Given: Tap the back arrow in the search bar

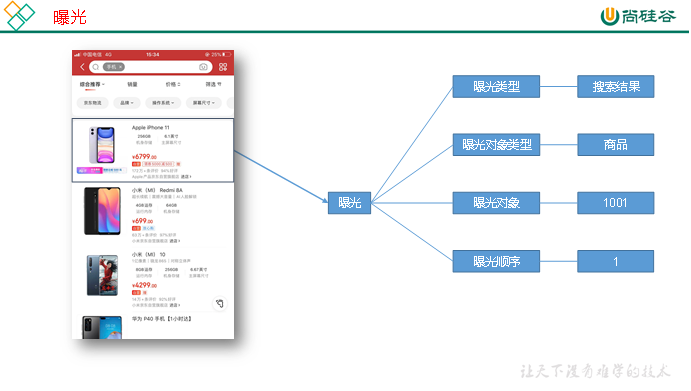Looking at the screenshot, I should tap(82, 67).
